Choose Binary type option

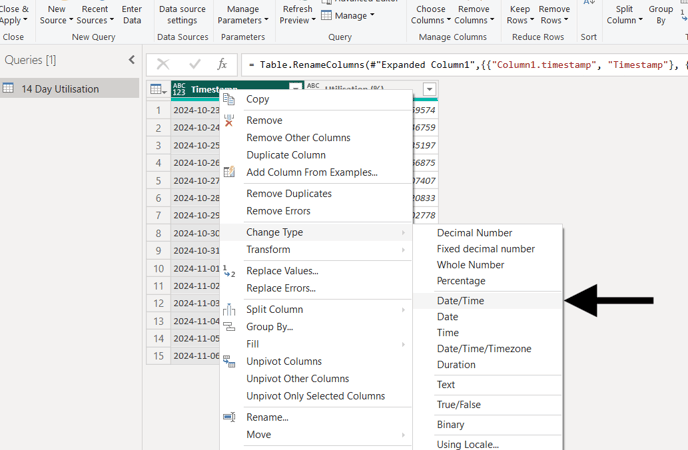pyautogui.click(x=487, y=425)
